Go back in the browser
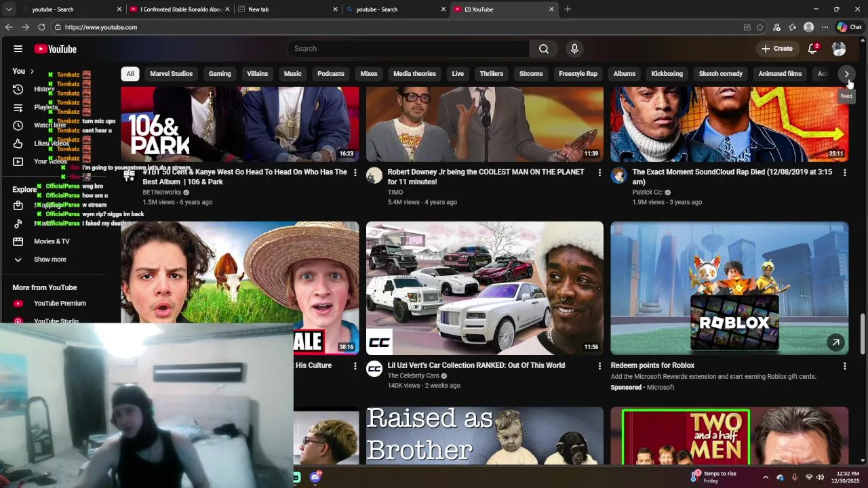Image resolution: width=868 pixels, height=488 pixels. tap(9, 27)
